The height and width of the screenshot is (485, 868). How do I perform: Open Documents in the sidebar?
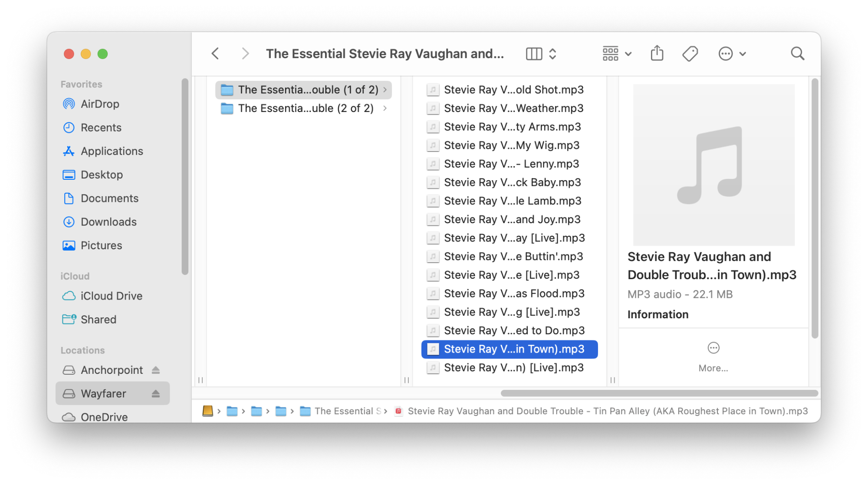112,198
